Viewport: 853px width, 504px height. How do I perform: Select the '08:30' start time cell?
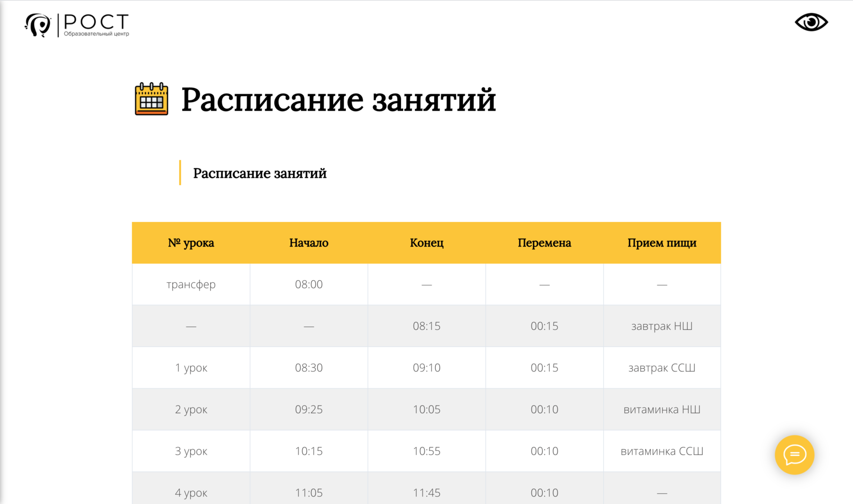pyautogui.click(x=309, y=367)
